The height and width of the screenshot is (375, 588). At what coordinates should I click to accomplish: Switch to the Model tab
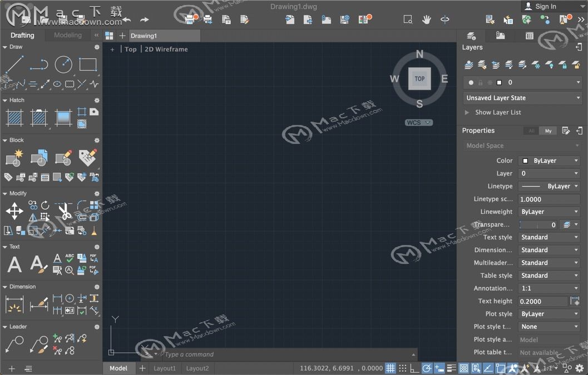118,368
